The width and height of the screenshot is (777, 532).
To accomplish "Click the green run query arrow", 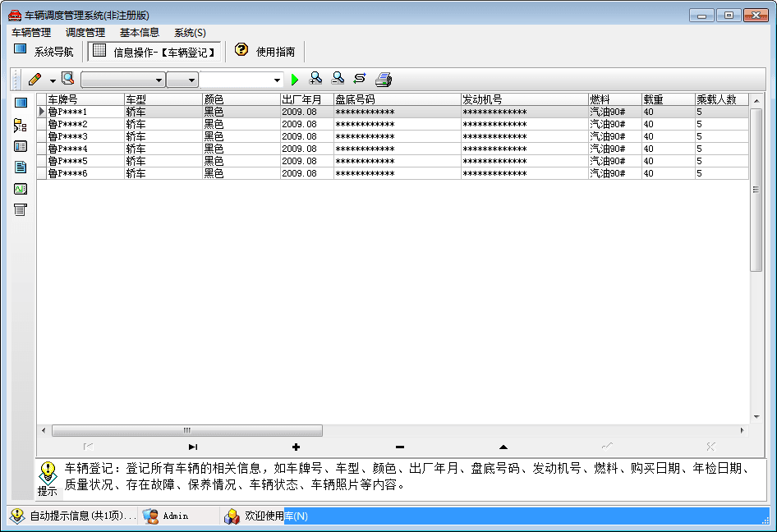I will click(x=296, y=80).
